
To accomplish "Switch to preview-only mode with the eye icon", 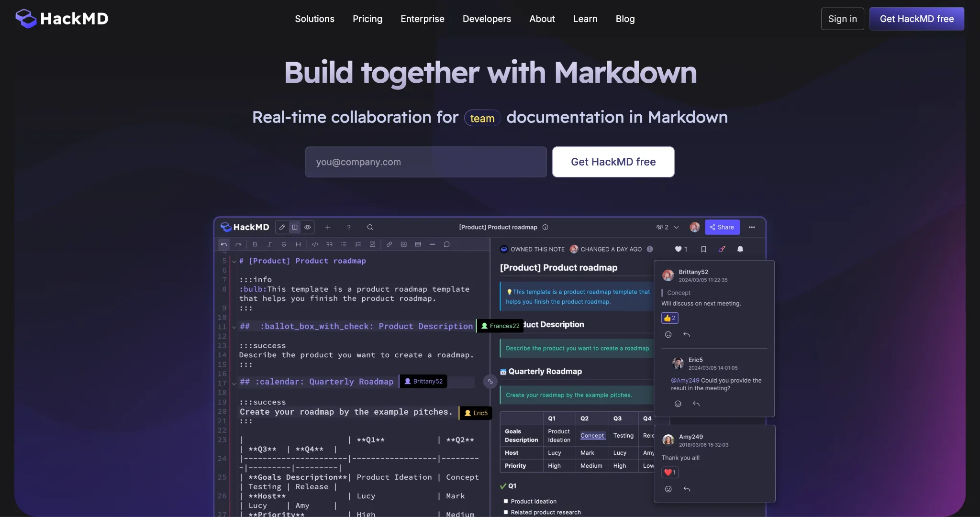I will pos(308,227).
